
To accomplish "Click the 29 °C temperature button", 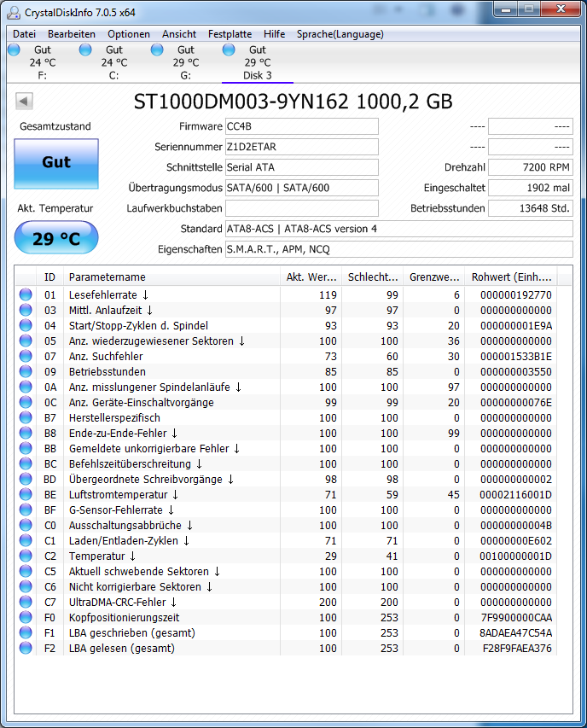I will coord(56,238).
